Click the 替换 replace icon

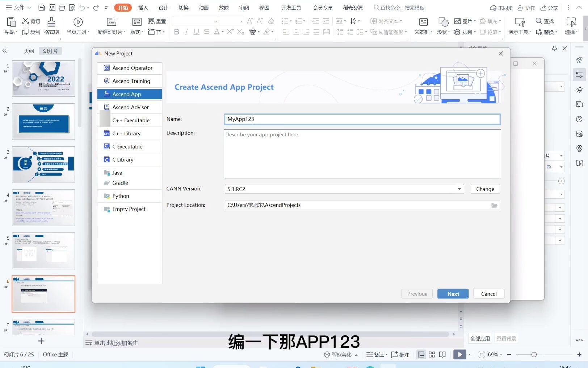click(x=539, y=32)
